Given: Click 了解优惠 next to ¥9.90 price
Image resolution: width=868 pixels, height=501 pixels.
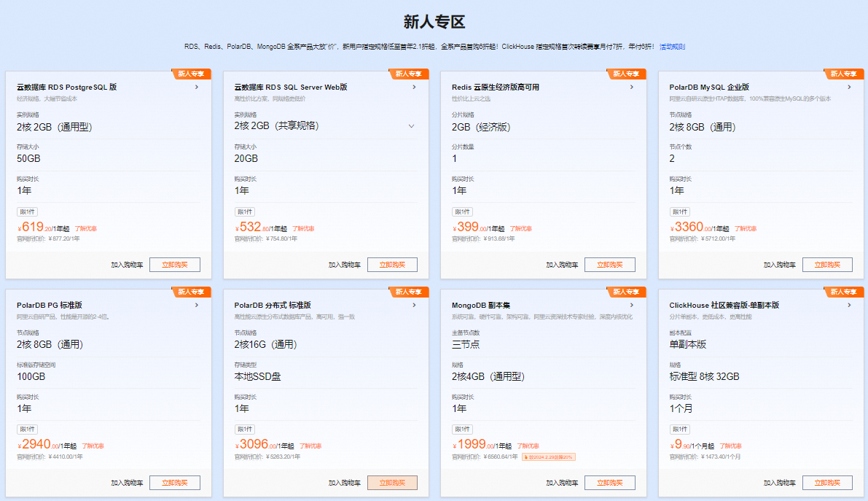Looking at the screenshot, I should 731,446.
